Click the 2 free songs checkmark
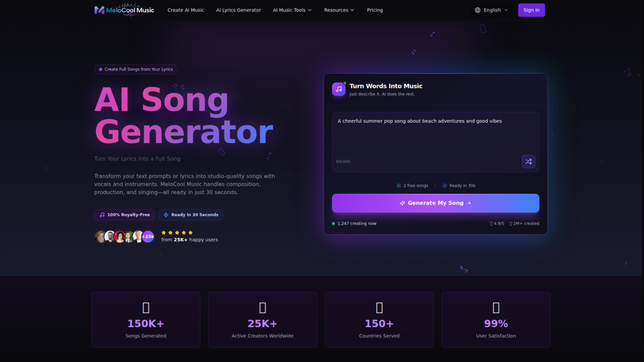Screen dimensions: 644x362 (398, 186)
